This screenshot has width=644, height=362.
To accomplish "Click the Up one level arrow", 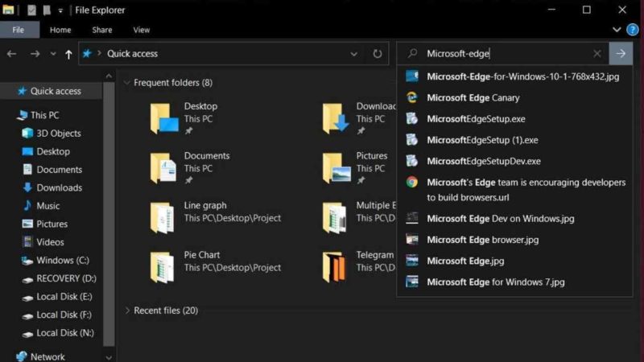I will [69, 54].
